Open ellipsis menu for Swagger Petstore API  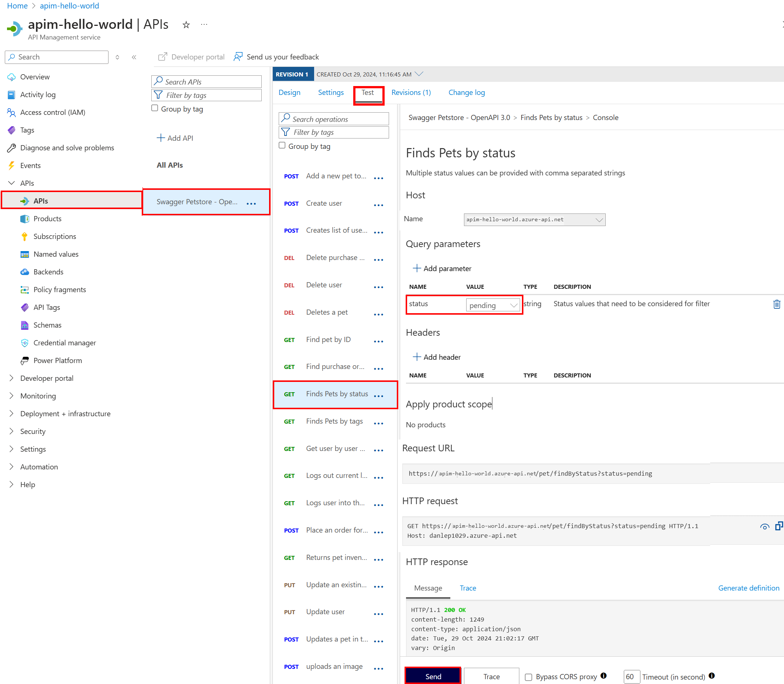tap(251, 204)
